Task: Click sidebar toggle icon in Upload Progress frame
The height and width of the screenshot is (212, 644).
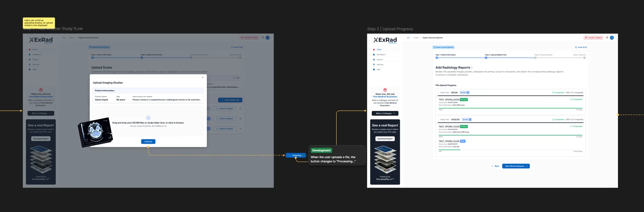Action: coord(408,38)
